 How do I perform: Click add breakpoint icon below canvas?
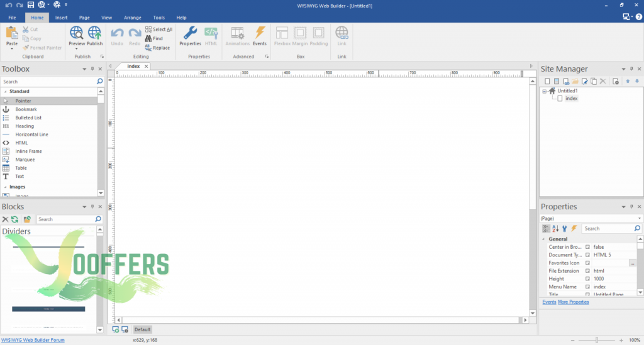(x=116, y=329)
